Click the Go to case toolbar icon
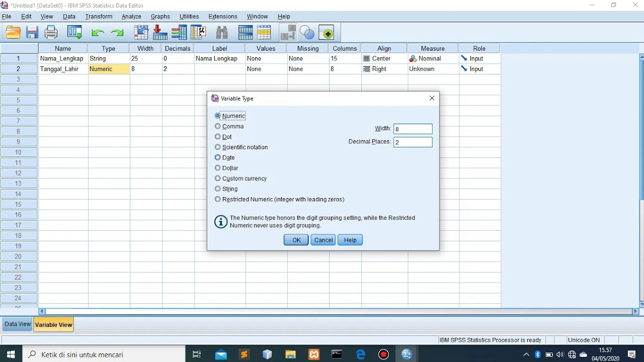Viewport: 644px width, 362px height. click(141, 33)
